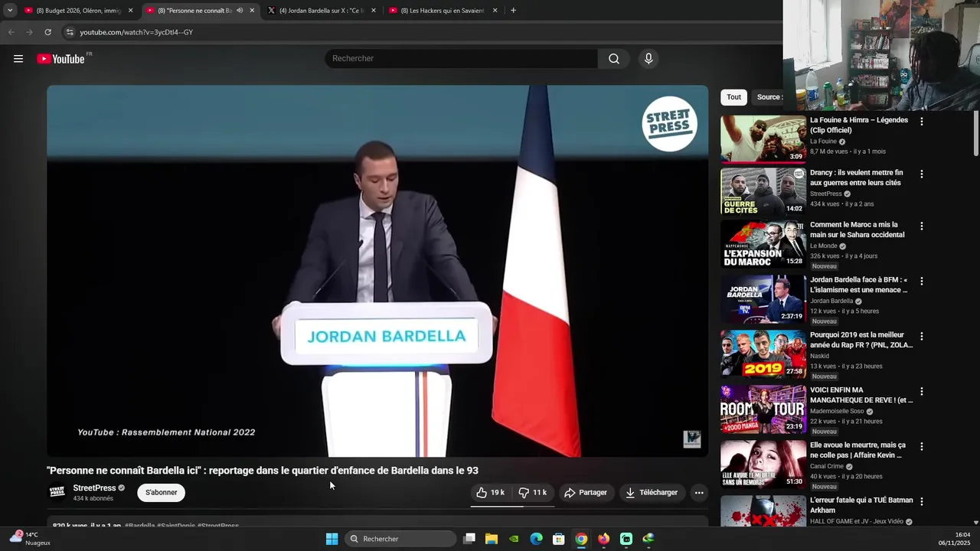Screen dimensions: 980x551
Task: Close the Jordan Bardella sur X tab
Action: click(374, 11)
